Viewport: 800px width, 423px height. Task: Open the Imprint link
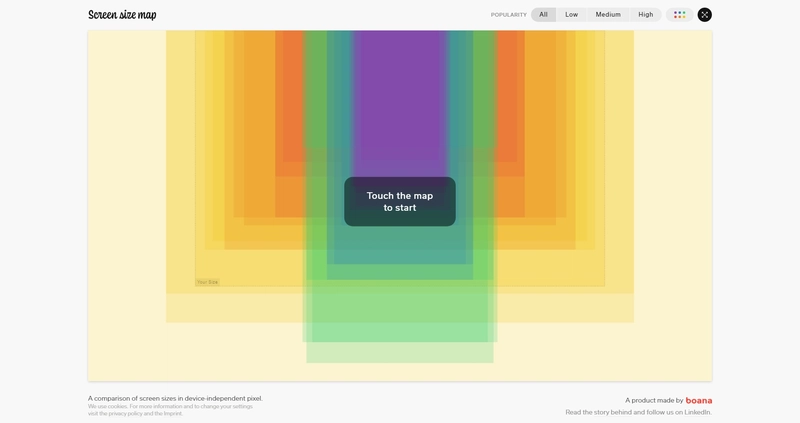pyautogui.click(x=172, y=414)
